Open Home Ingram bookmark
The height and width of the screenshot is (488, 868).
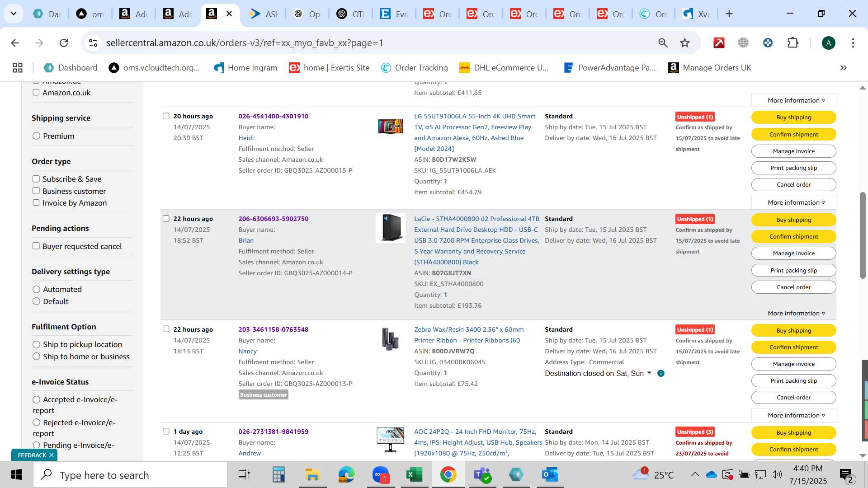(246, 68)
